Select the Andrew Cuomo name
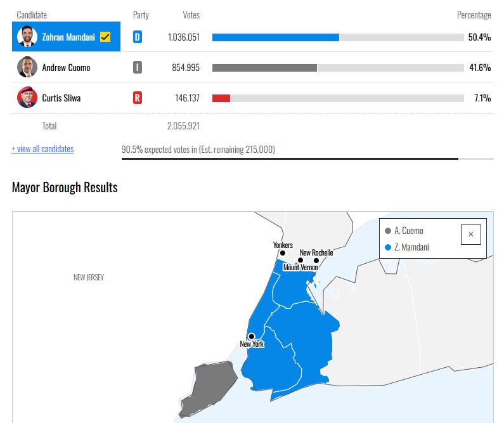 point(66,67)
